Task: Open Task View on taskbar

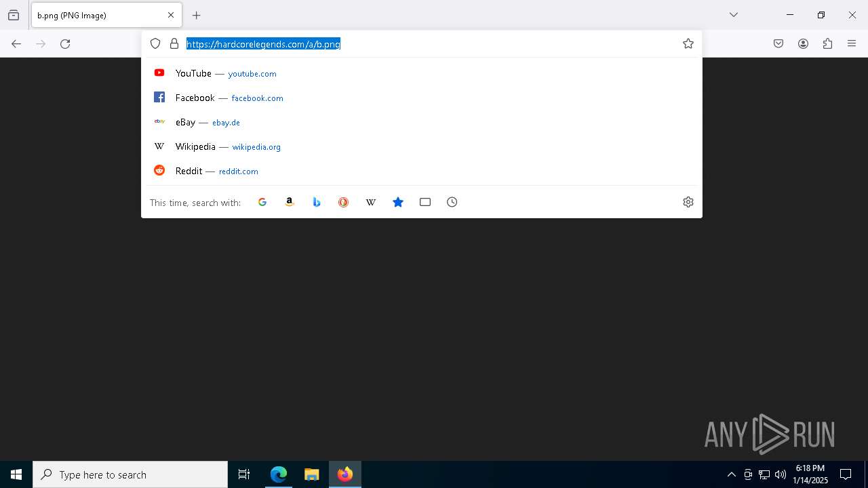Action: click(244, 474)
